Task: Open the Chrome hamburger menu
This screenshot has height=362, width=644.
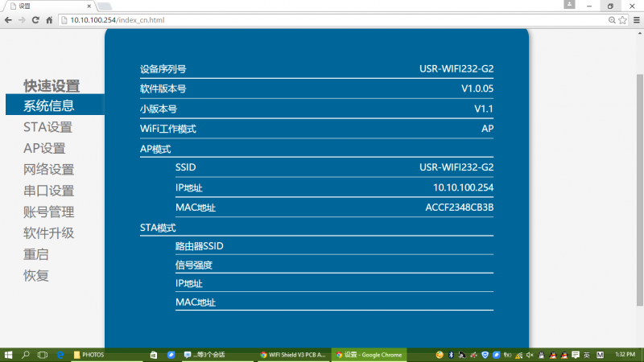Action: 637,20
